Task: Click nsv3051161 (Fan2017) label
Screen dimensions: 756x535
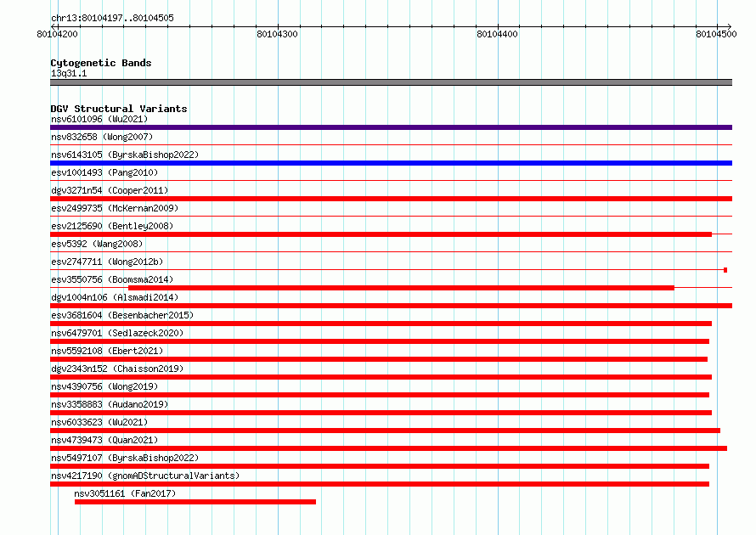Action: pyautogui.click(x=125, y=493)
